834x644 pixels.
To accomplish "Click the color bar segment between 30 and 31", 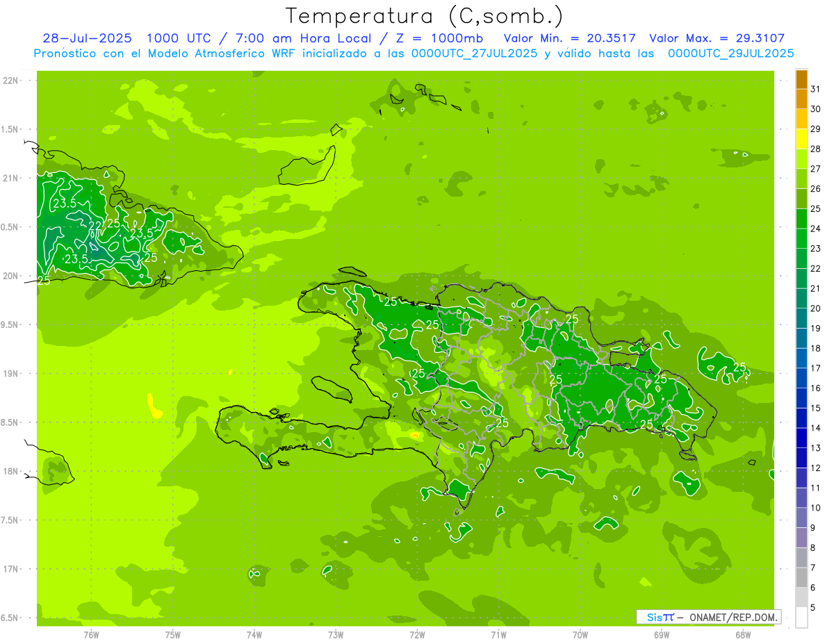I will click(x=801, y=99).
